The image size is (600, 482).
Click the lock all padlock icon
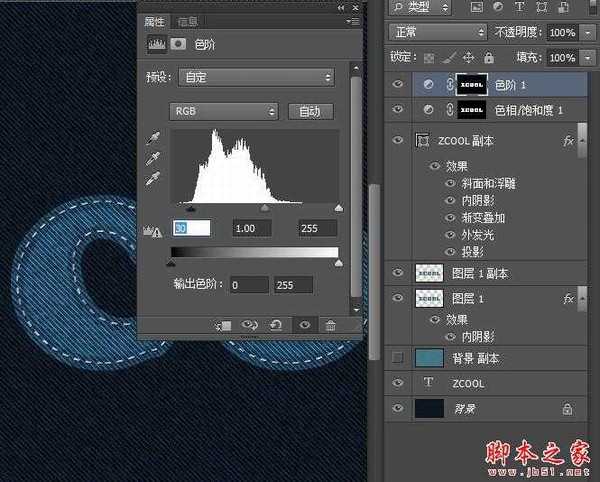489,57
